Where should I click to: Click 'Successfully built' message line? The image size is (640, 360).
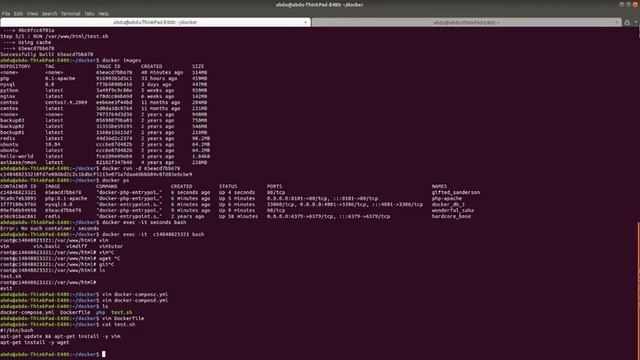pyautogui.click(x=47, y=54)
